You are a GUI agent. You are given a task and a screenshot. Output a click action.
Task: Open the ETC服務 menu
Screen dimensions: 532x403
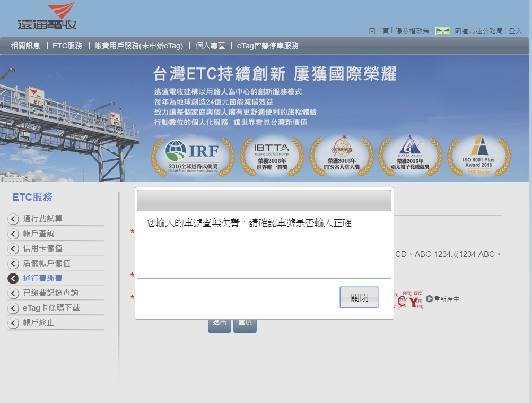pos(67,46)
